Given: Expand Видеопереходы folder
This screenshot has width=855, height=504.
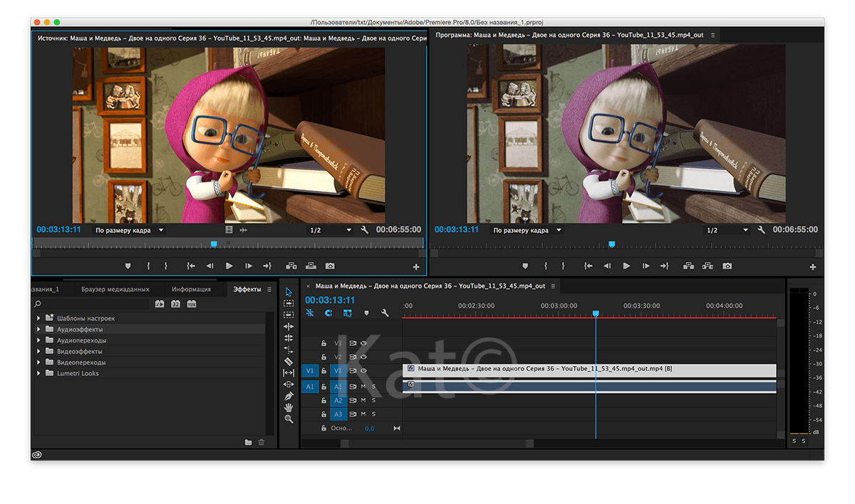Looking at the screenshot, I should [38, 362].
